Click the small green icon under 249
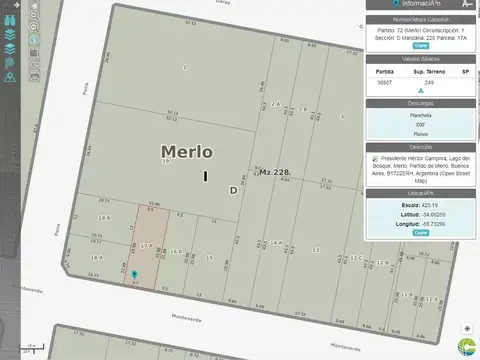This screenshot has height=360, width=480. click(421, 91)
